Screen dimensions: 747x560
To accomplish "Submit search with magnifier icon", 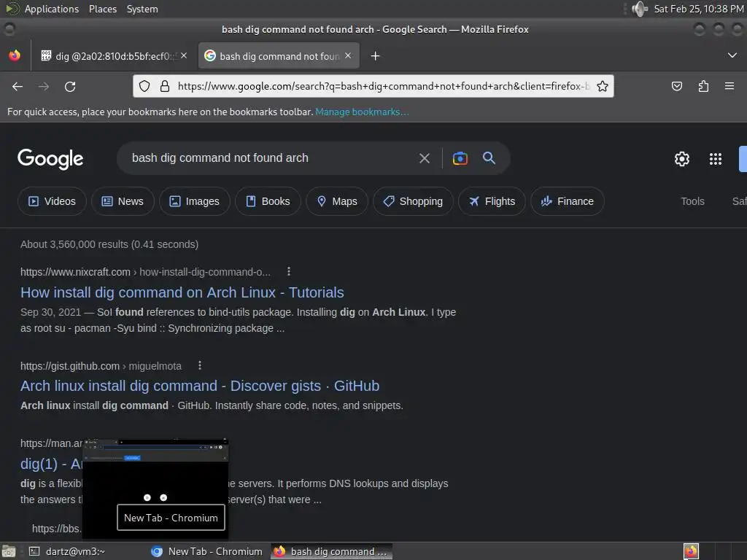I will click(x=489, y=158).
